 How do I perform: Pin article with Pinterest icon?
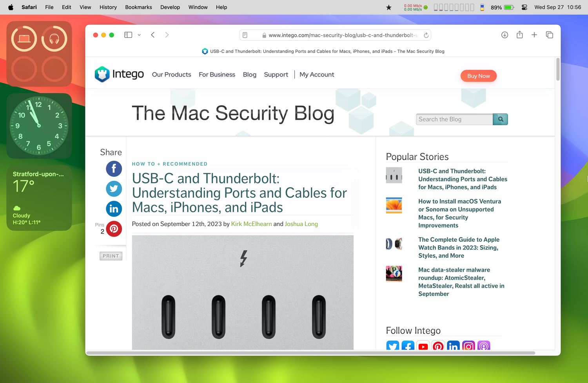click(114, 229)
